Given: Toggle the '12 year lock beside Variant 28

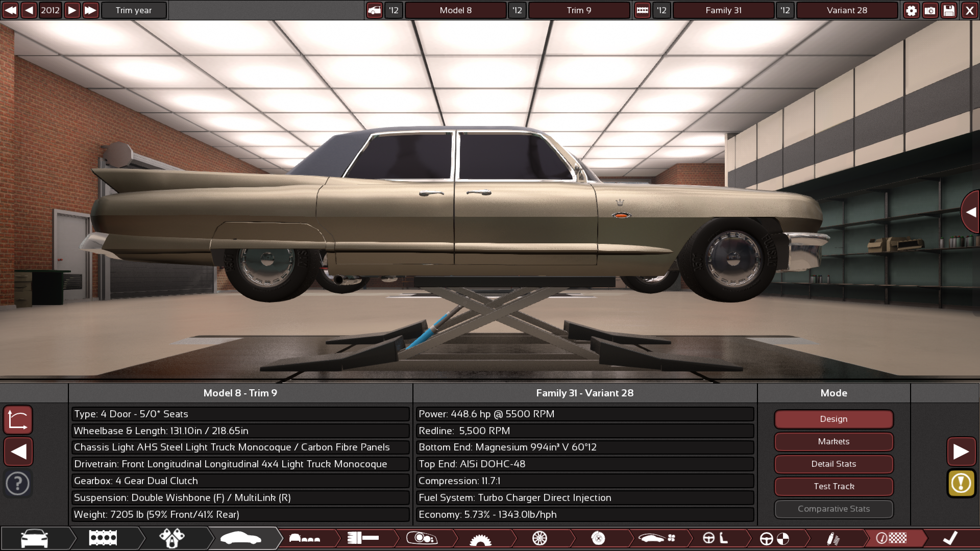Looking at the screenshot, I should tap(786, 10).
